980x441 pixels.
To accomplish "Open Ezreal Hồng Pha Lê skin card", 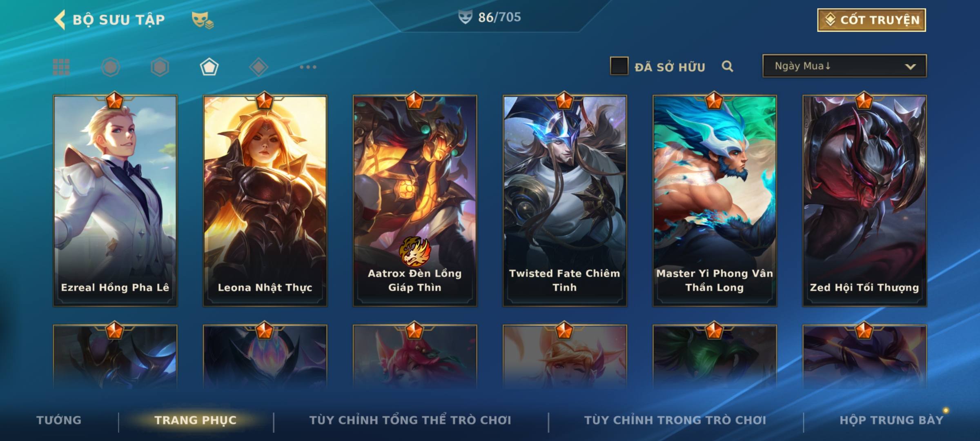I will pos(115,200).
